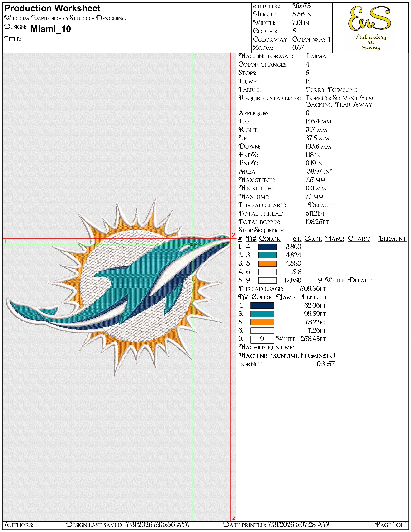Viewport: 411px width, 532px height.
Task: Click the zoom value "0.67"
Action: tap(298, 48)
